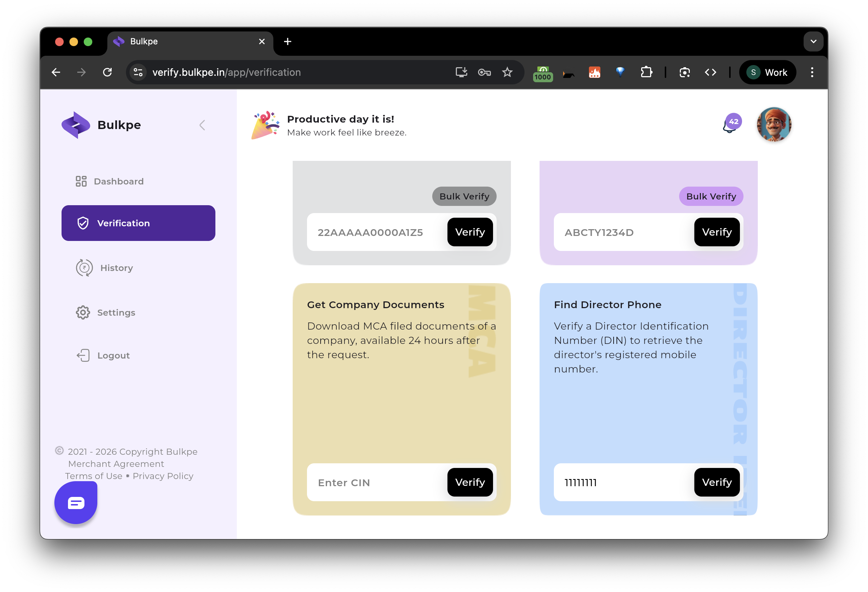
Task: Click the install app icon in the address bar
Action: (x=461, y=73)
